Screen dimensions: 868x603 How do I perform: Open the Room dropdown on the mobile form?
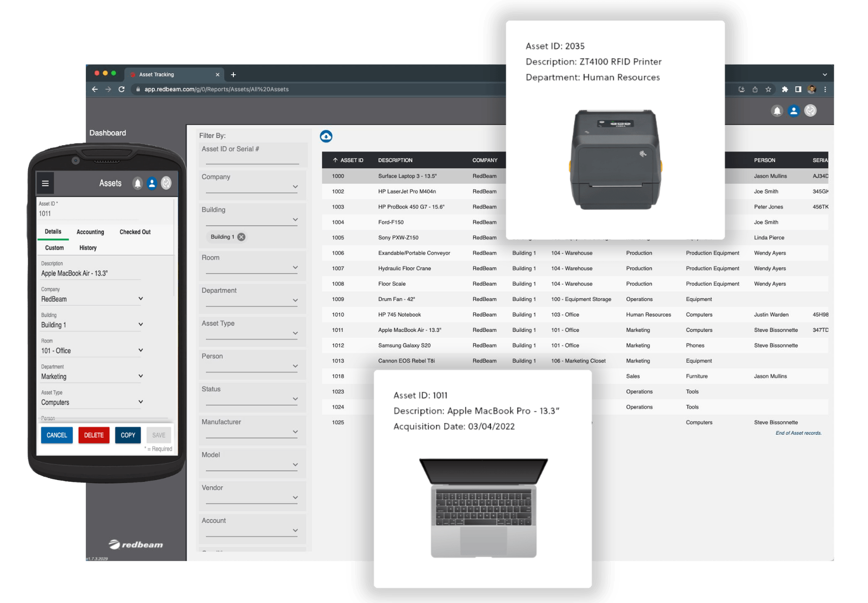click(140, 350)
